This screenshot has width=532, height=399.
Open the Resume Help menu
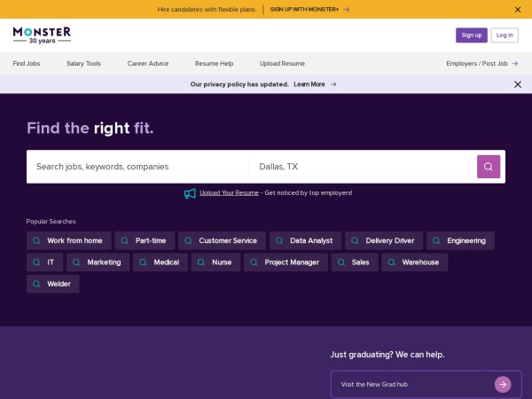[214, 64]
